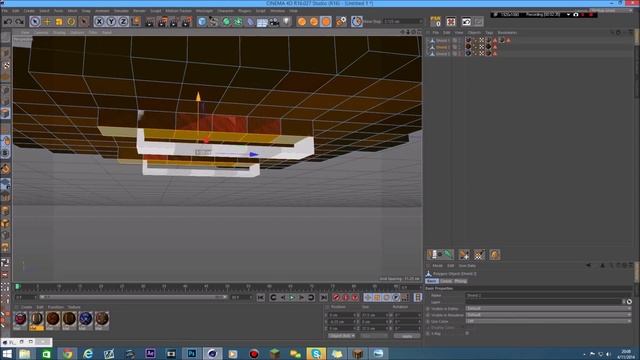Toggle visibility dots for Shield 1

460,40
